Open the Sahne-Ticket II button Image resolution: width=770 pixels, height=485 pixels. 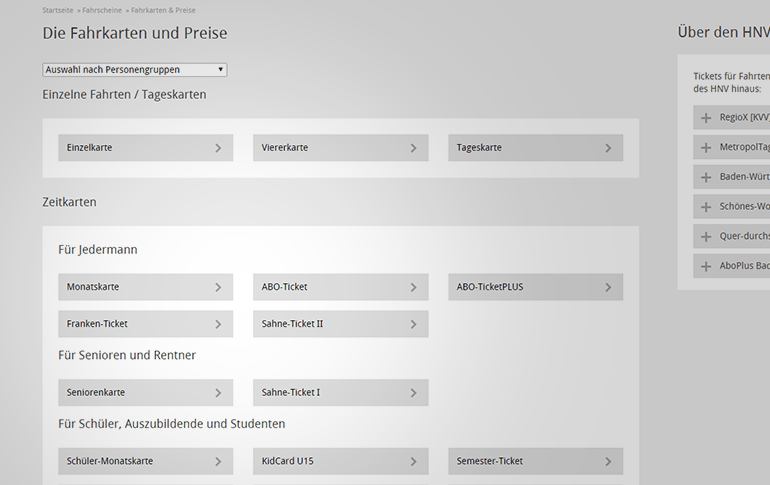[x=340, y=324]
